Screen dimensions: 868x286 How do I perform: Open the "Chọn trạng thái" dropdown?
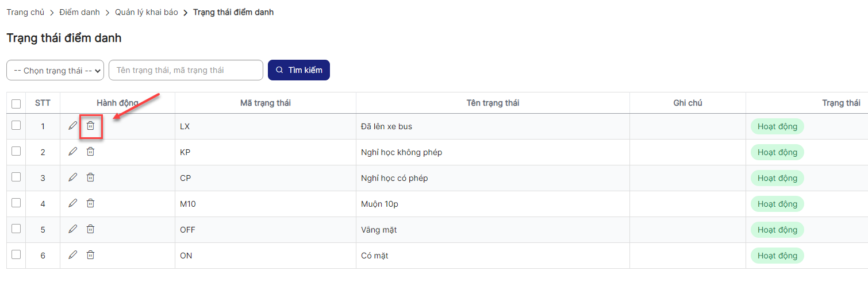click(55, 70)
